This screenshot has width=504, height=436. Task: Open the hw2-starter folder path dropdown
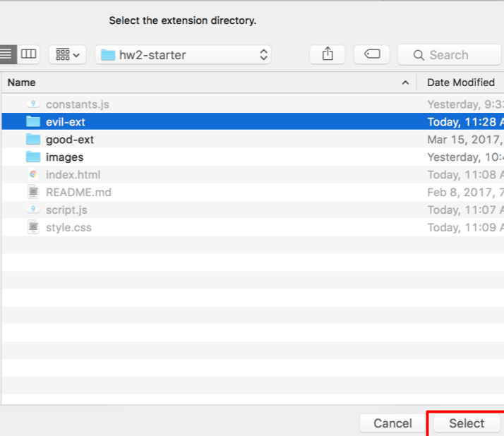pos(183,54)
